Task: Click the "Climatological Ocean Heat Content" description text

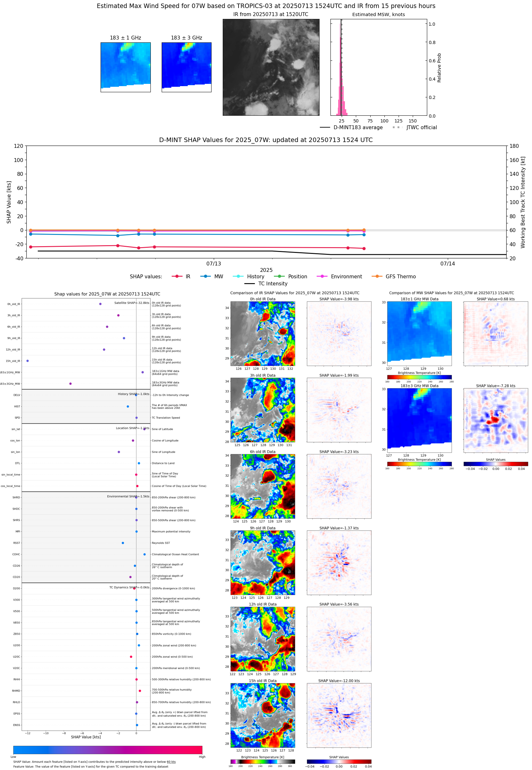Action: point(175,554)
